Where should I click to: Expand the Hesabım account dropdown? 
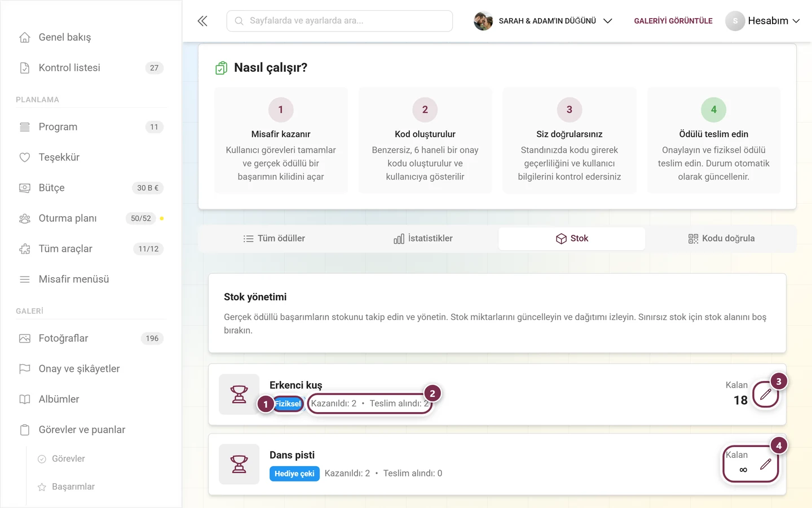(x=763, y=21)
